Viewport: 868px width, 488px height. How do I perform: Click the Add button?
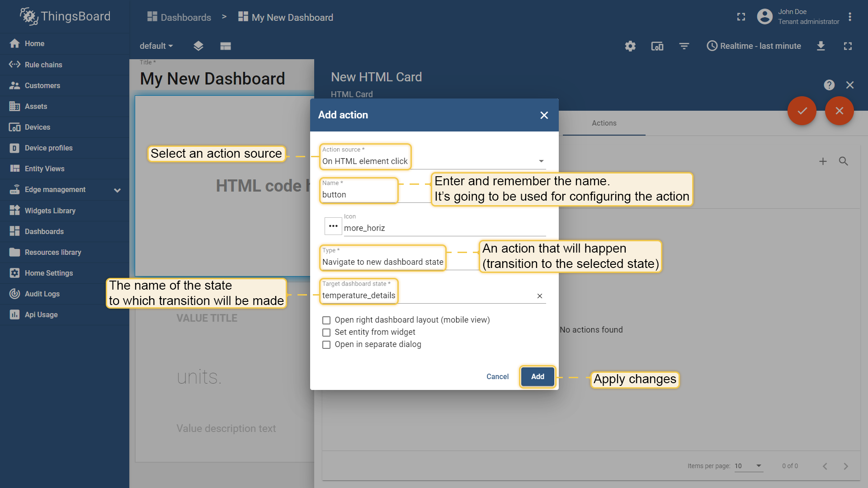pyautogui.click(x=538, y=377)
